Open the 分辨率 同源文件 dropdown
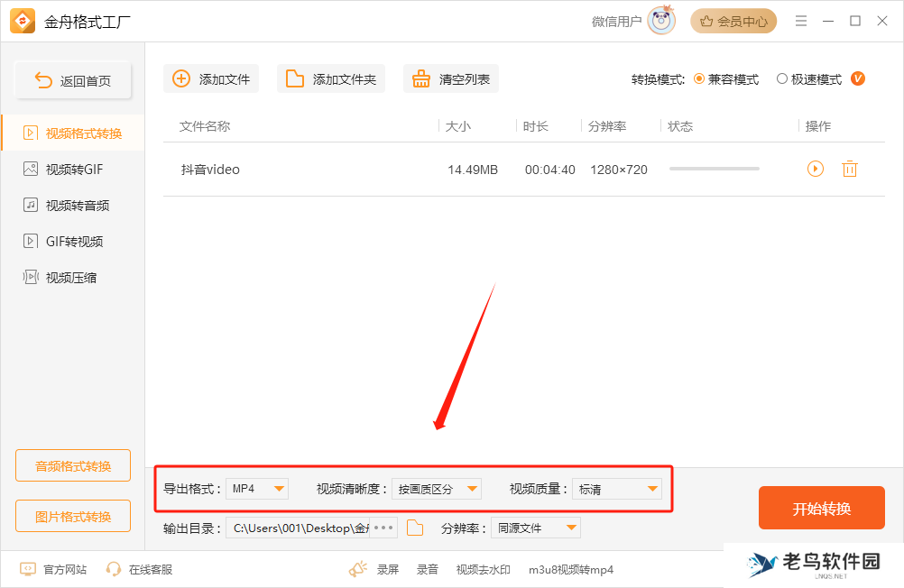 click(536, 528)
